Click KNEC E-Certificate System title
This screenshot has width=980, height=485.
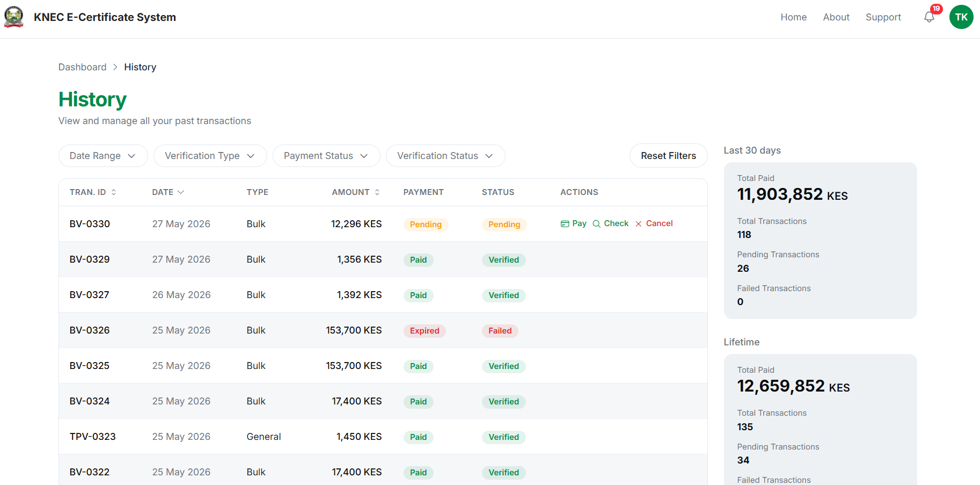(105, 17)
